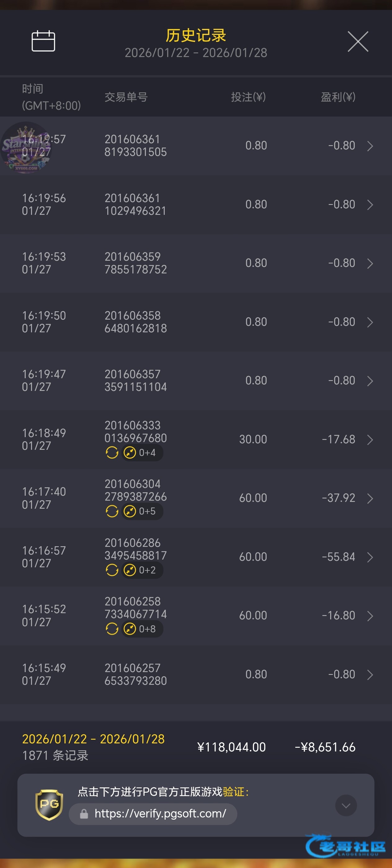
Task: Click the free-spin icon on 16:18:49 record
Action: coord(112,453)
